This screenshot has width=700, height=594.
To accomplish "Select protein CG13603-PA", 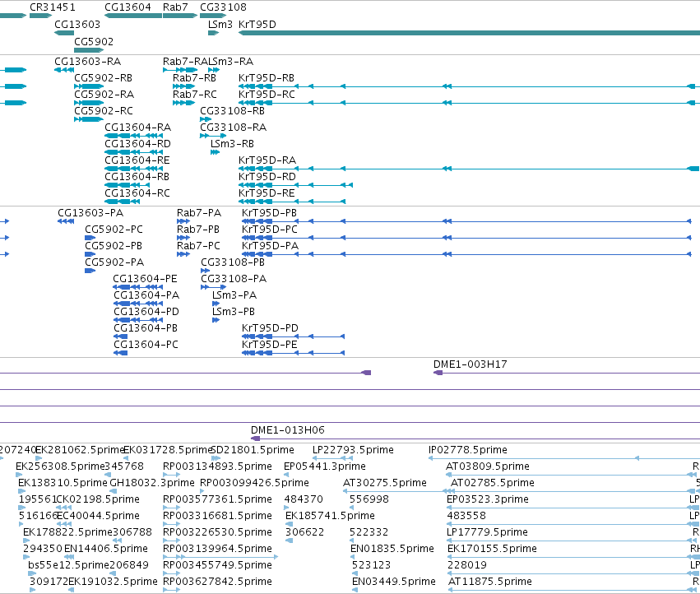I will point(90,213).
